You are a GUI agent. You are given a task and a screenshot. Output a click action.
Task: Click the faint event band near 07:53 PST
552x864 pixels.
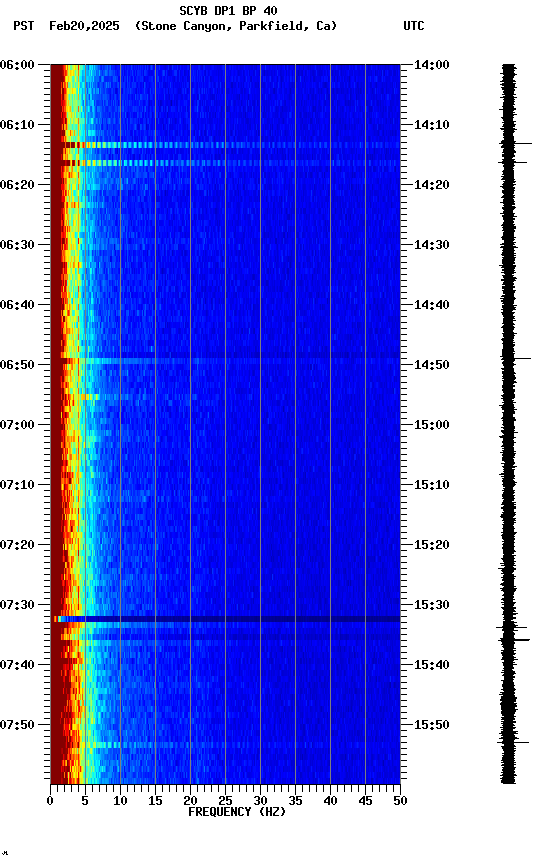225,745
